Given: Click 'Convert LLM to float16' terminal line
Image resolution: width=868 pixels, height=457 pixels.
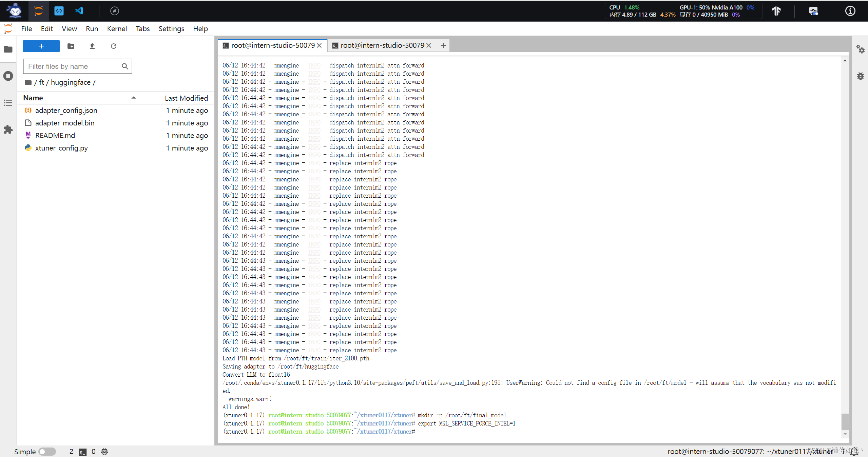Looking at the screenshot, I should pos(256,375).
